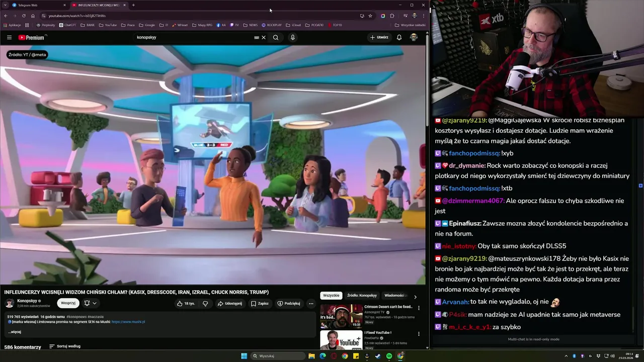Share the video via Udostępnij
Viewport: 644px width, 362px height.
230,303
